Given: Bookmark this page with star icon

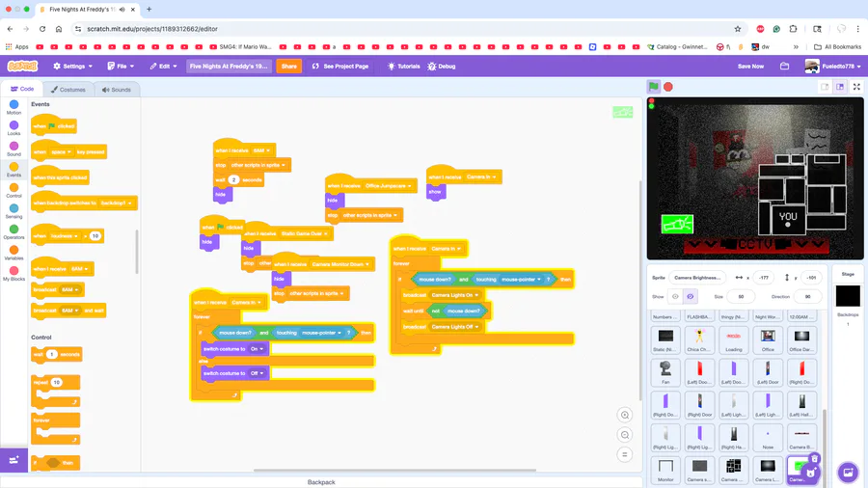Looking at the screenshot, I should coord(738,29).
